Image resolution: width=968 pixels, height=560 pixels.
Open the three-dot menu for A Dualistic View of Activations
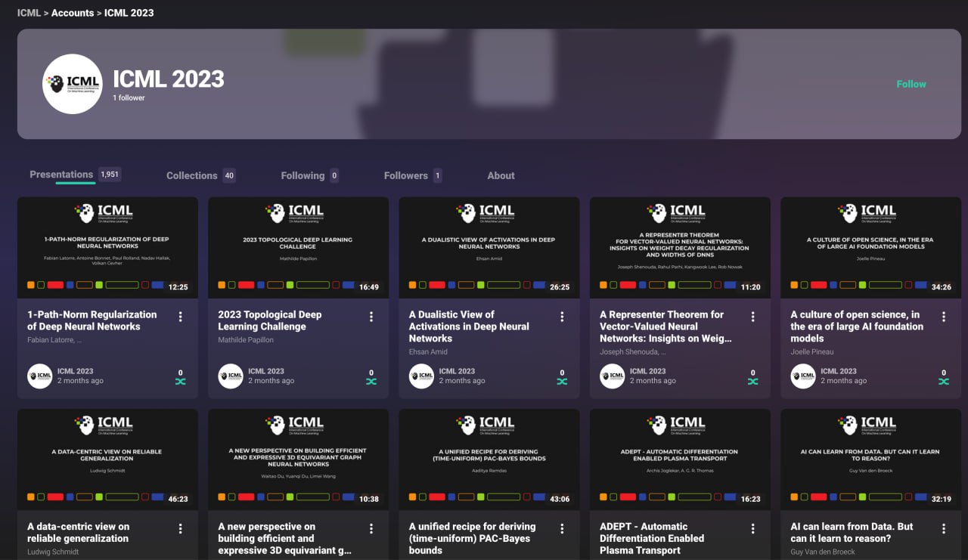click(x=562, y=317)
